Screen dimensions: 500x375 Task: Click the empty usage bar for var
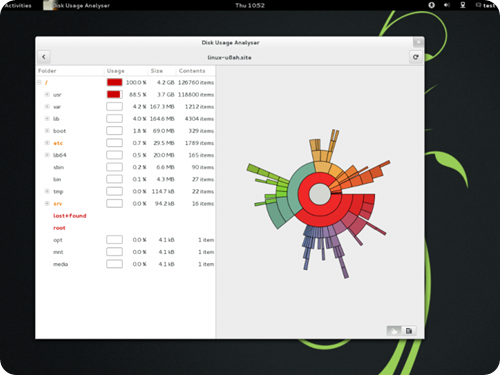tap(114, 107)
